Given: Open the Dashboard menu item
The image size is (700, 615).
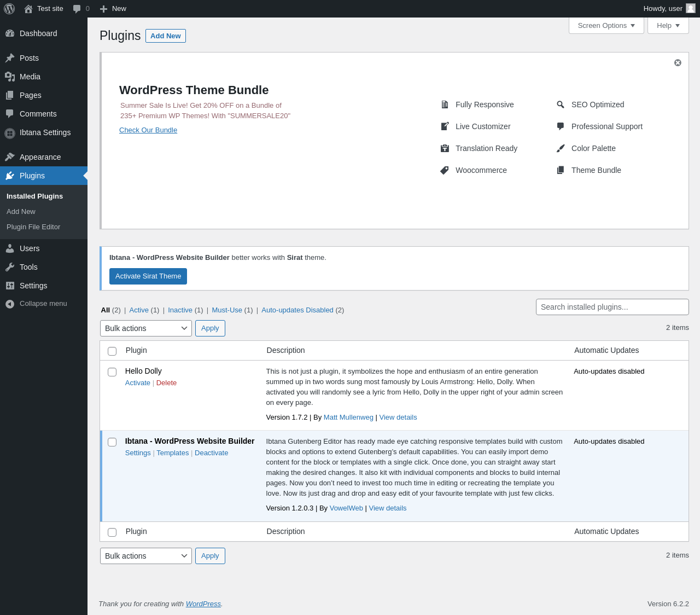Looking at the screenshot, I should pos(44,33).
